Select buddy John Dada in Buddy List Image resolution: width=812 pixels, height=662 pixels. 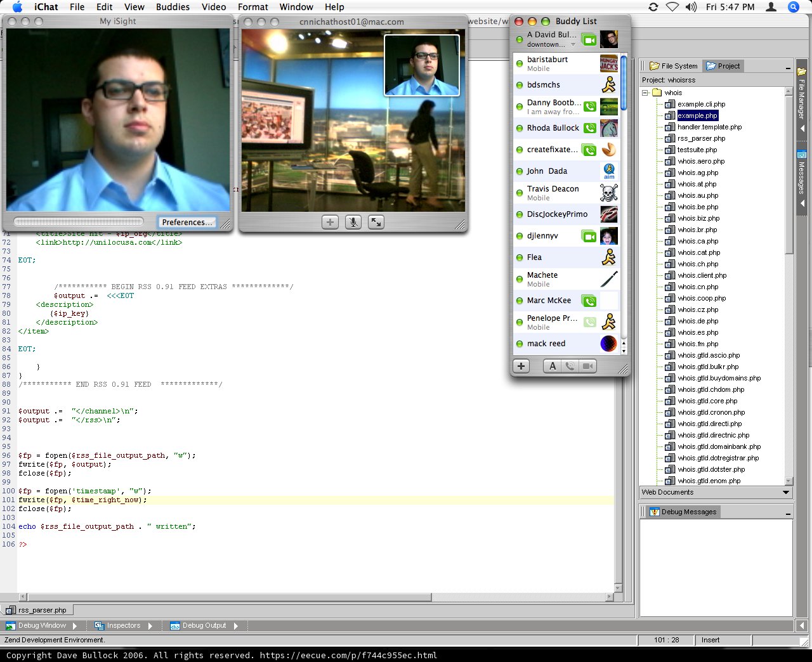pyautogui.click(x=565, y=171)
